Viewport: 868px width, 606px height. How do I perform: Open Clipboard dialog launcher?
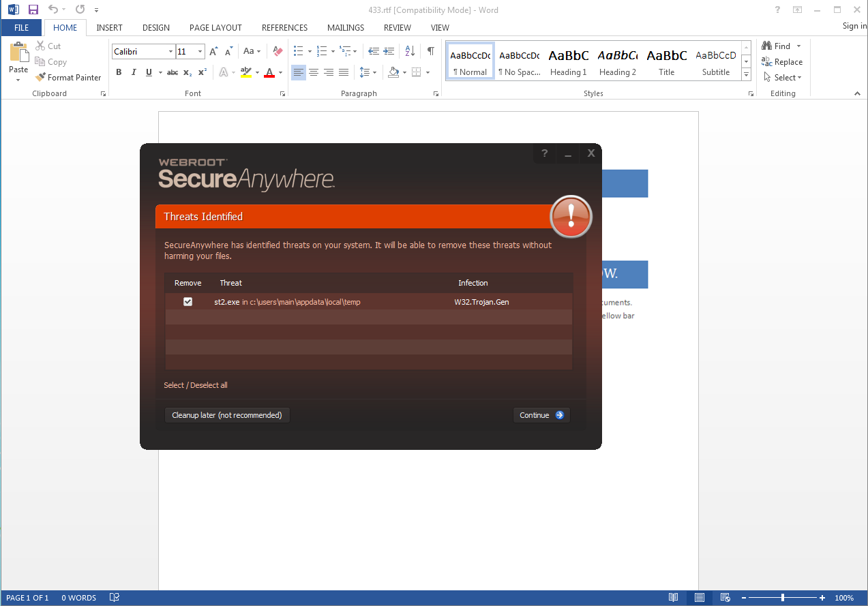tap(103, 94)
